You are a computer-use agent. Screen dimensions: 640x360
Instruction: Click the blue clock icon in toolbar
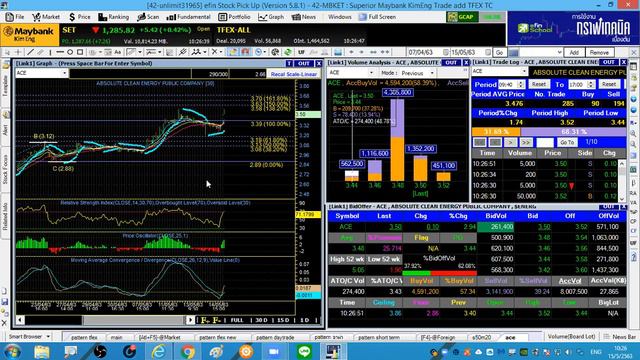258,52
